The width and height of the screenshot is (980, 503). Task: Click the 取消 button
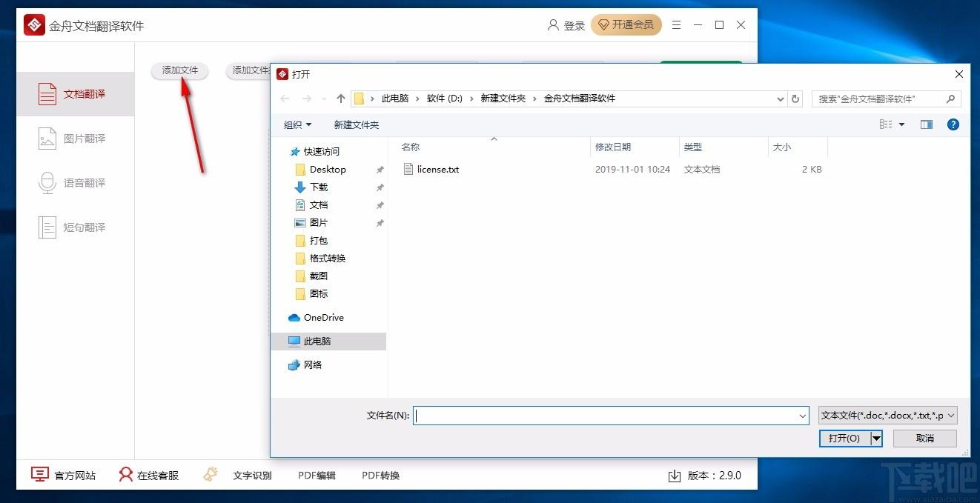tap(925, 439)
